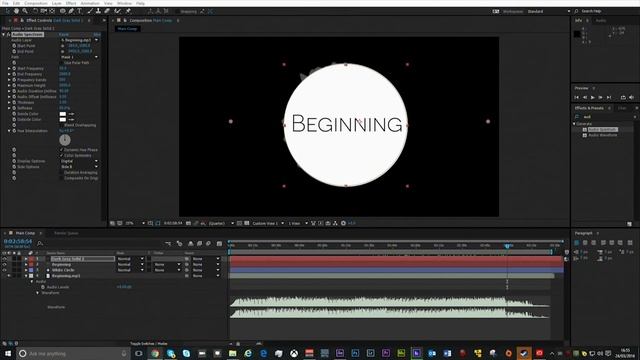
Task: Open the Composition menu
Action: click(x=36, y=3)
